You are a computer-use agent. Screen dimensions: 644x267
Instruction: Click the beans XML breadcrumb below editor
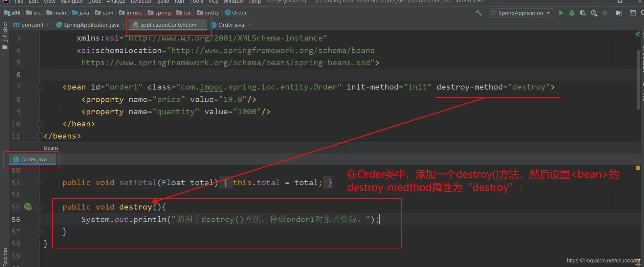click(x=51, y=148)
